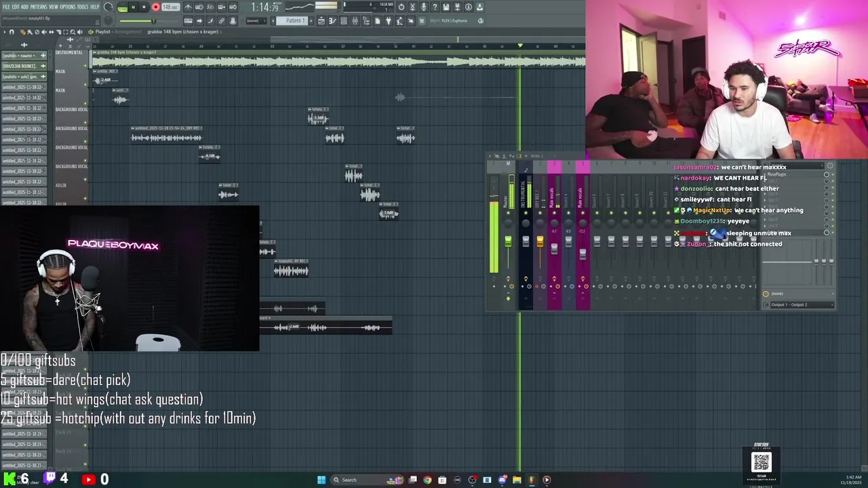The image size is (868, 488).
Task: Adjust the DRY REC orange mixer fader
Action: (x=540, y=241)
